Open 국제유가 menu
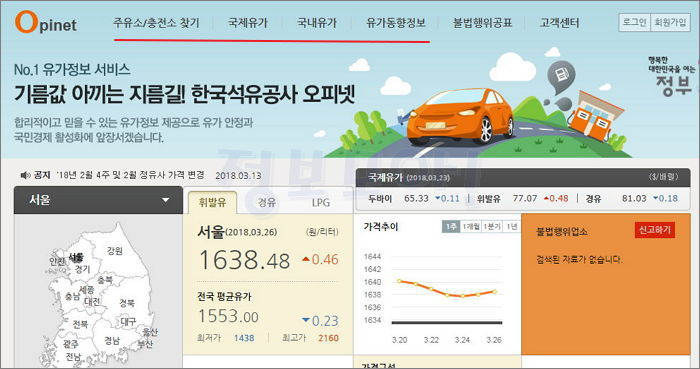 click(247, 23)
